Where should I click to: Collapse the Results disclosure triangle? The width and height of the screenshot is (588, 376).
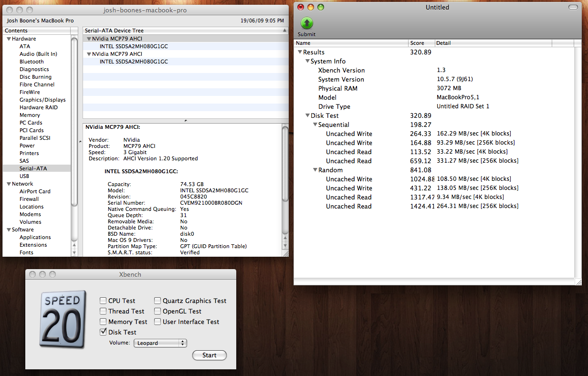tap(300, 52)
